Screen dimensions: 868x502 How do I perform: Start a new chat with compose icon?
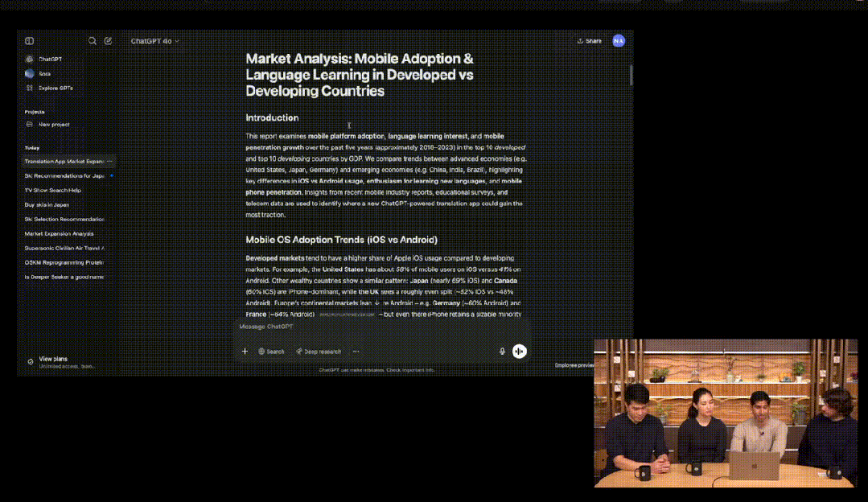point(108,41)
